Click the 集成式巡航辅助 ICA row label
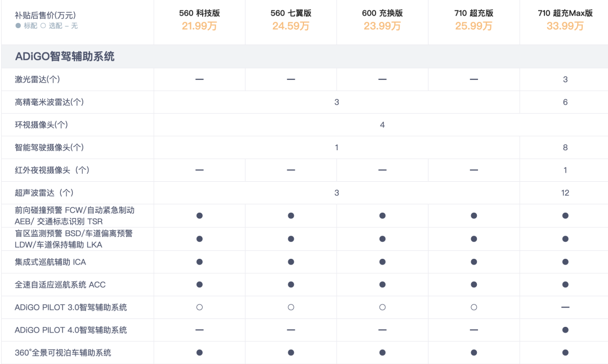 [x=51, y=262]
